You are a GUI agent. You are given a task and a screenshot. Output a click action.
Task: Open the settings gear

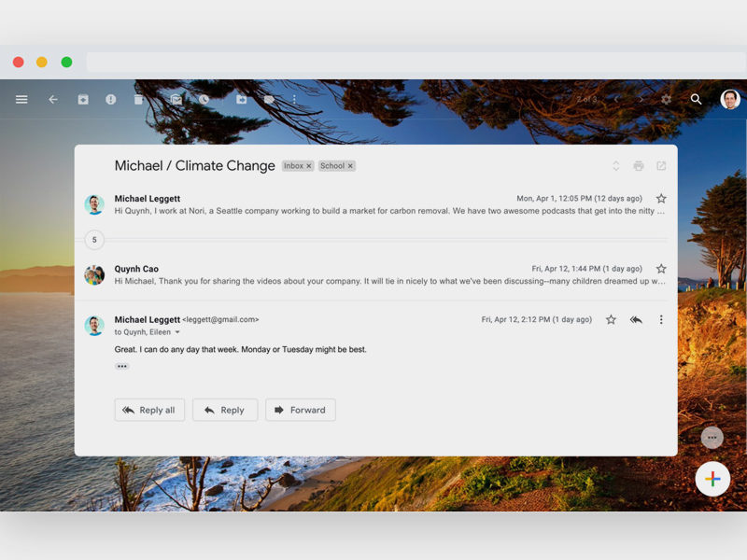[666, 99]
